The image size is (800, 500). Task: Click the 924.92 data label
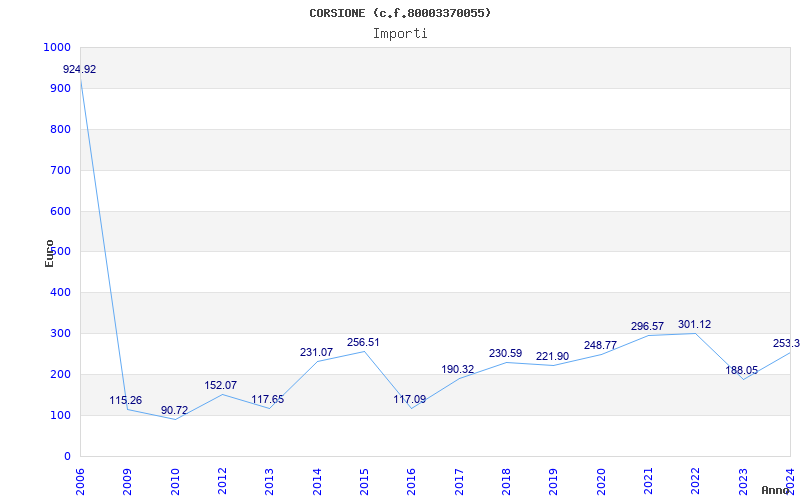(x=80, y=69)
